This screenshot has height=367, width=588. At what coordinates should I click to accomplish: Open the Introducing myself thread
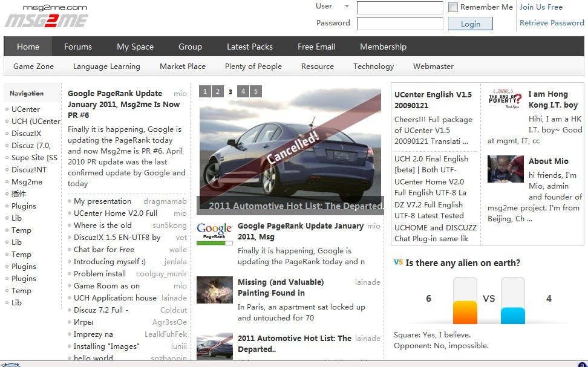109,262
